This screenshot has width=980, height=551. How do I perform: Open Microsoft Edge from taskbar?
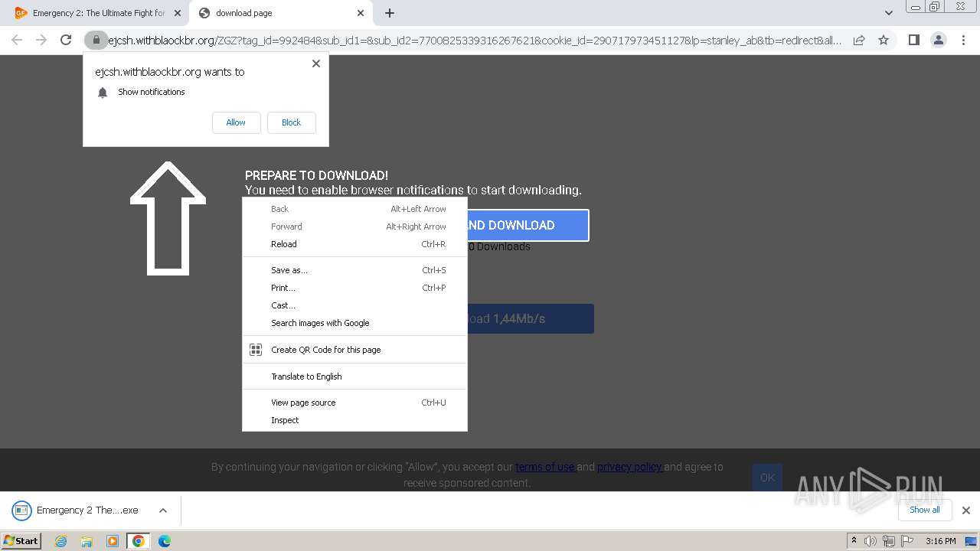pos(165,541)
